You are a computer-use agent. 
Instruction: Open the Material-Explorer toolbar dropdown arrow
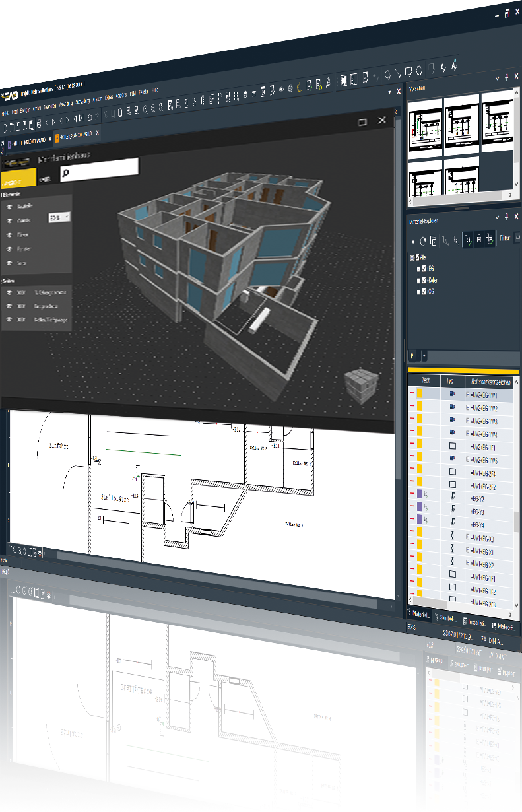[x=413, y=242]
